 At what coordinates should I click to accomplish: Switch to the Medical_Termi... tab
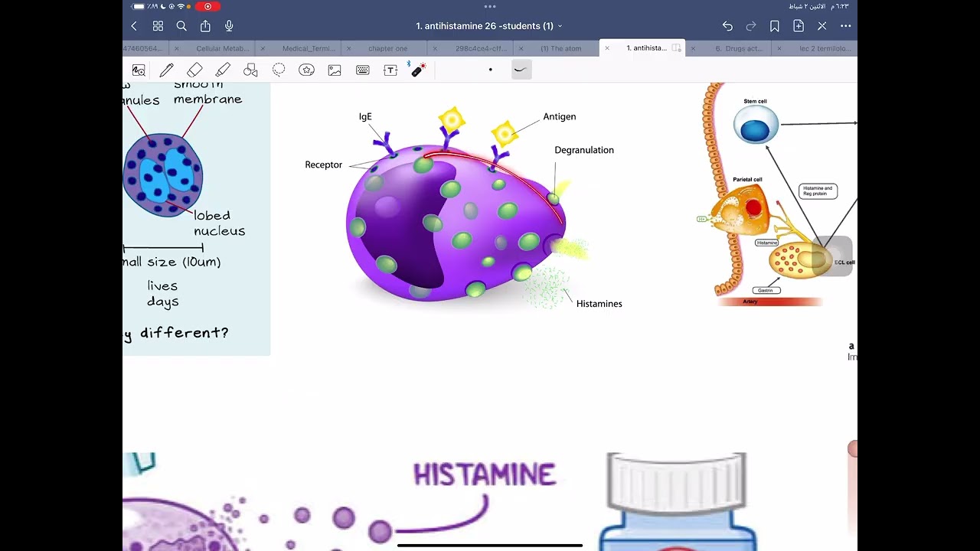(309, 48)
